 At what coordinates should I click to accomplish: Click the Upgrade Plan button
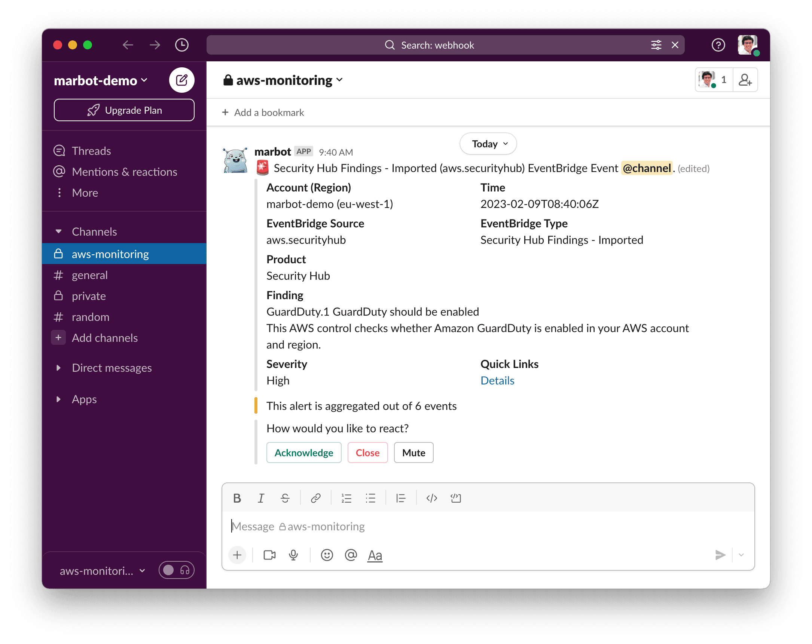click(x=124, y=110)
